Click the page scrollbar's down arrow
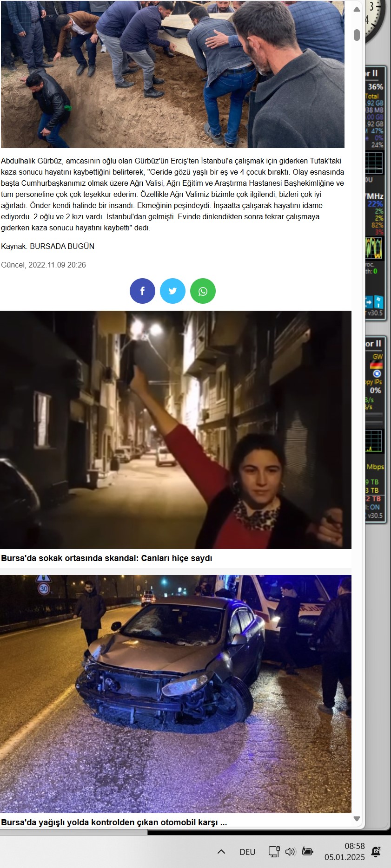This screenshot has width=391, height=868. (x=357, y=819)
